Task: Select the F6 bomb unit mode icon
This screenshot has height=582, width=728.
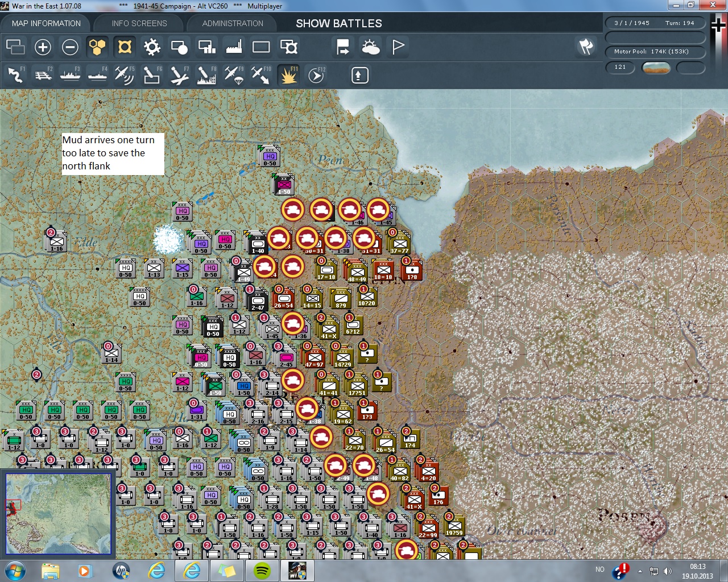Action: [152, 75]
